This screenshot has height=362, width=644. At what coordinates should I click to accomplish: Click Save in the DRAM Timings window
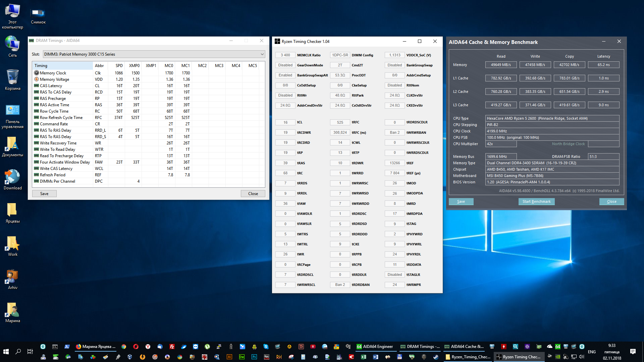coord(44,194)
